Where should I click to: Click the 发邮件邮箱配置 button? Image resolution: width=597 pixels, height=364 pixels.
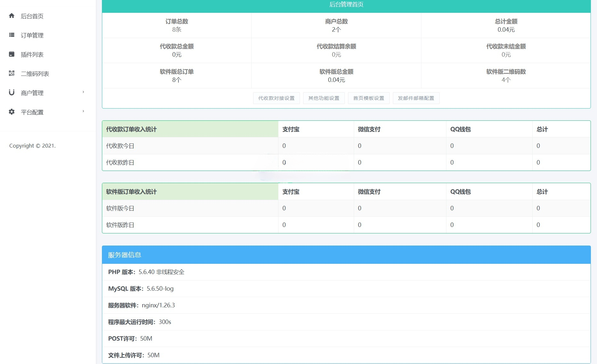416,98
